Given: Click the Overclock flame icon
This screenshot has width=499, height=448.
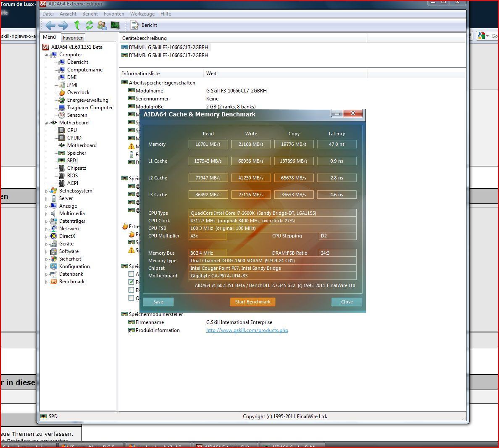Looking at the screenshot, I should (62, 92).
